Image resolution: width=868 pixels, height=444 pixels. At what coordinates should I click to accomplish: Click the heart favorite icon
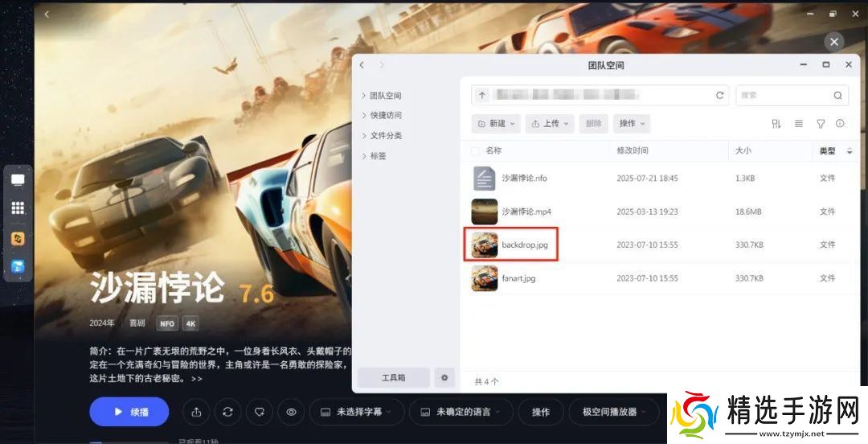click(x=260, y=412)
